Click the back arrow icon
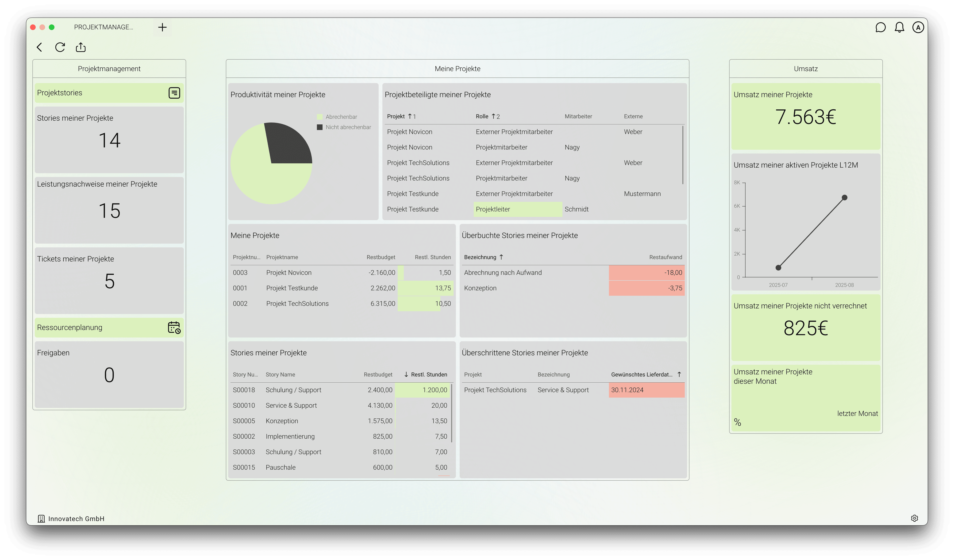This screenshot has height=560, width=954. click(39, 47)
